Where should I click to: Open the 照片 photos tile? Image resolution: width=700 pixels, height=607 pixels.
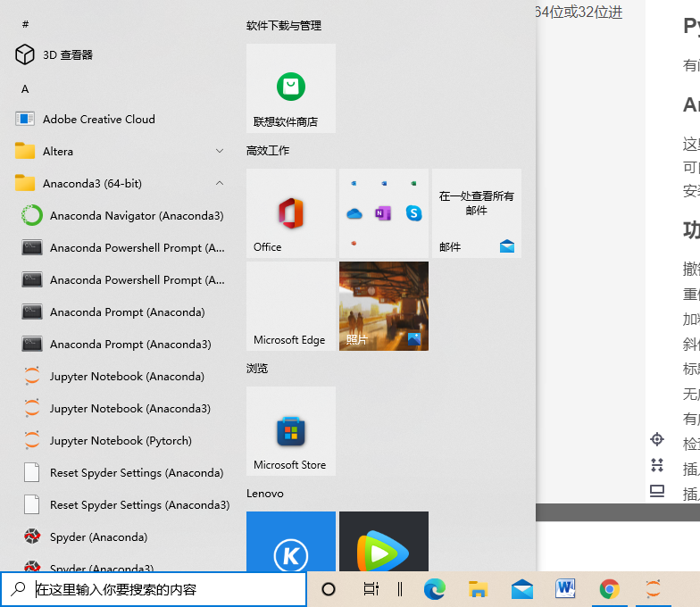pos(384,305)
